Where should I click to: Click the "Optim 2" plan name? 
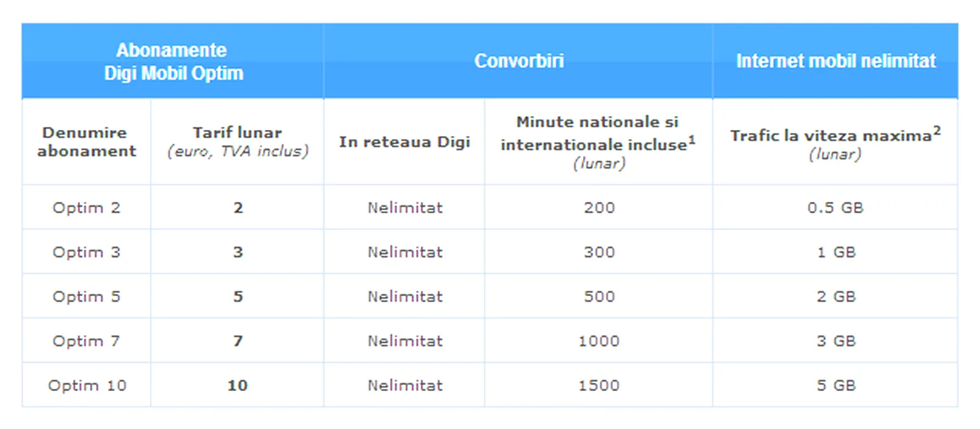[86, 208]
